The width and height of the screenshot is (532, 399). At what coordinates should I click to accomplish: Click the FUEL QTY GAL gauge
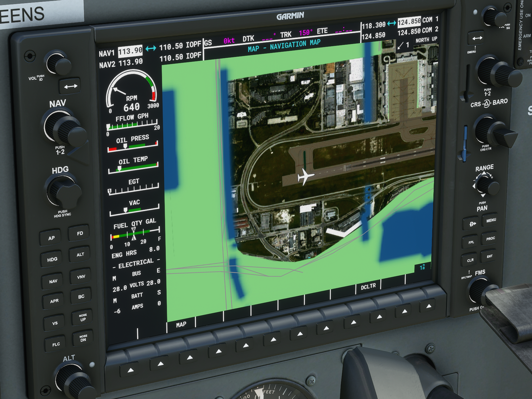pyautogui.click(x=136, y=233)
